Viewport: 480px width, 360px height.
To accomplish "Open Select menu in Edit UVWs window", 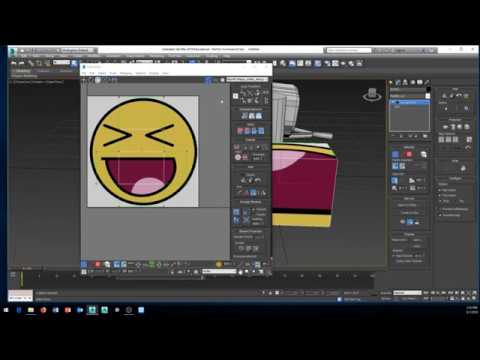I will point(102,73).
